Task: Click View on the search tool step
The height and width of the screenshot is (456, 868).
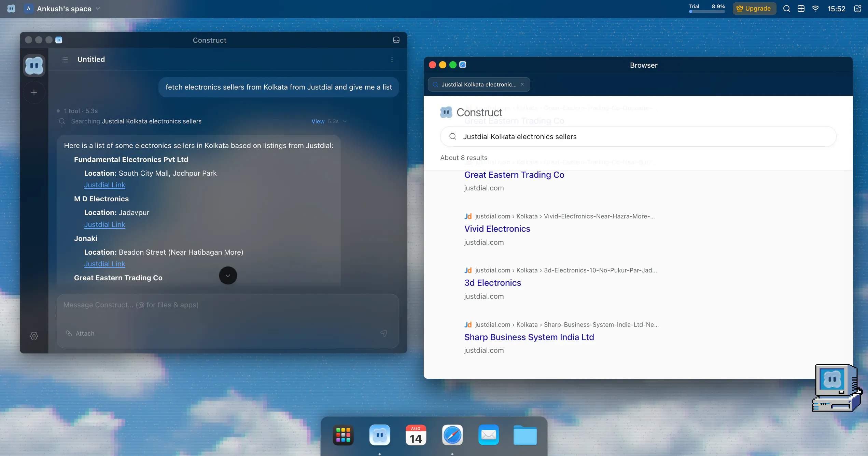Action: pyautogui.click(x=318, y=121)
